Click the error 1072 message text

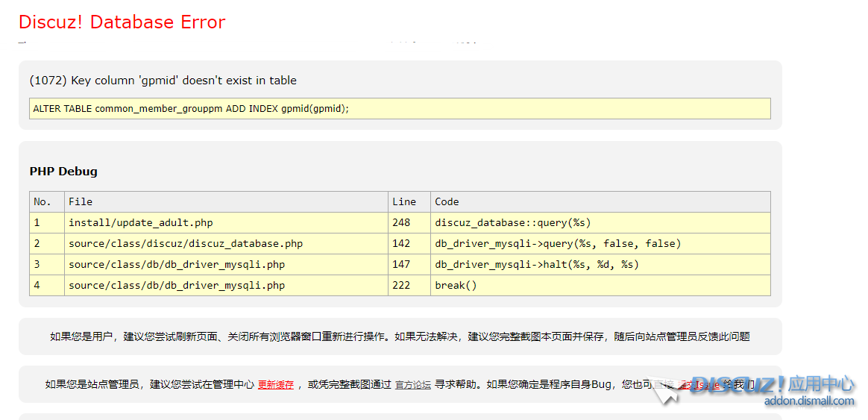coord(163,81)
